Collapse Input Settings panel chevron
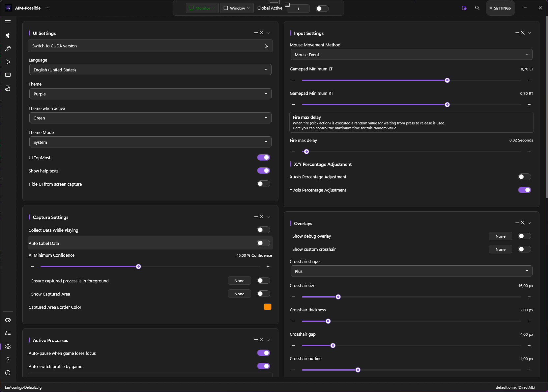 coord(529,33)
